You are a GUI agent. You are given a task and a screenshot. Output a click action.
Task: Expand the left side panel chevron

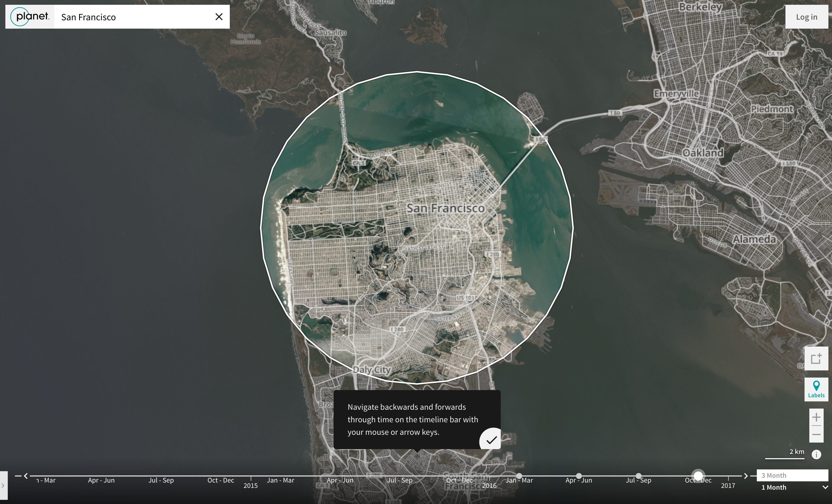(3, 486)
